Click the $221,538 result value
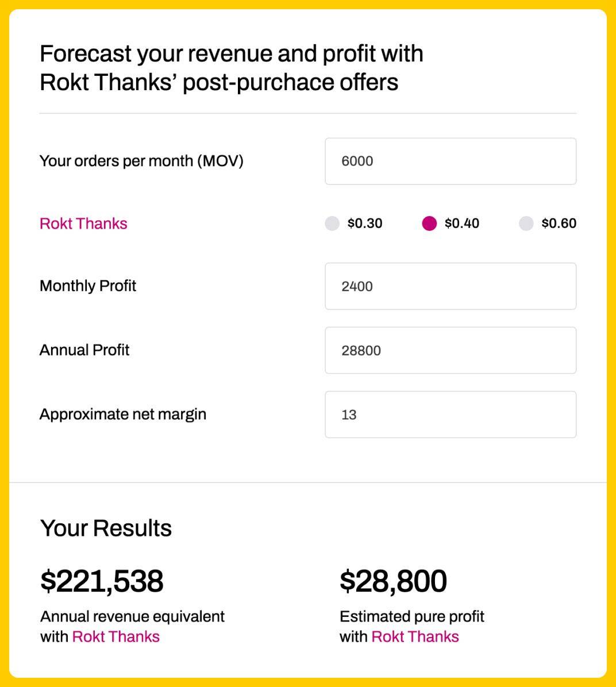Viewport: 616px width, 687px height. point(102,581)
